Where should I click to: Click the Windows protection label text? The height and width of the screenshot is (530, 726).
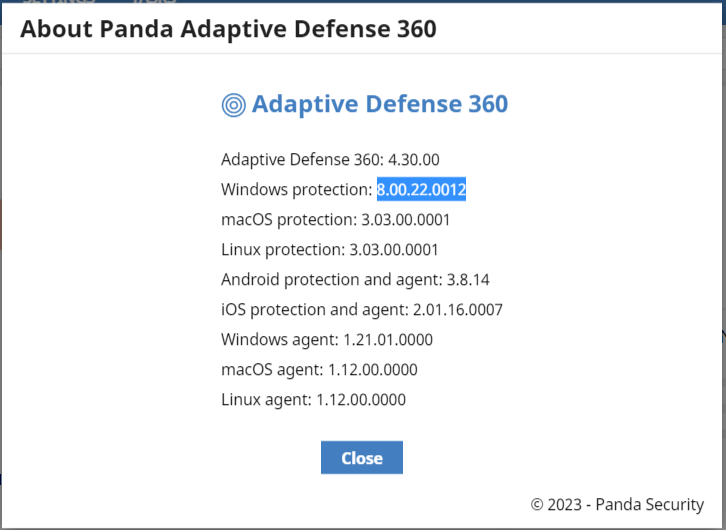(x=297, y=189)
